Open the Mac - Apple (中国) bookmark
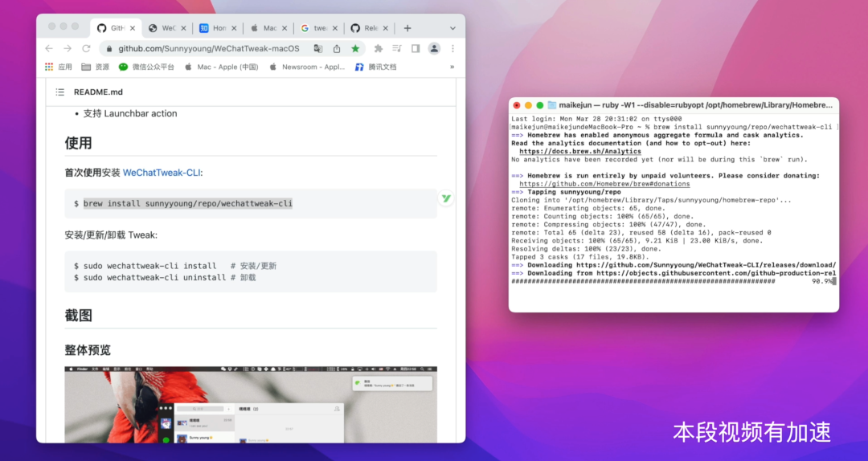This screenshot has height=461, width=868. [x=222, y=67]
